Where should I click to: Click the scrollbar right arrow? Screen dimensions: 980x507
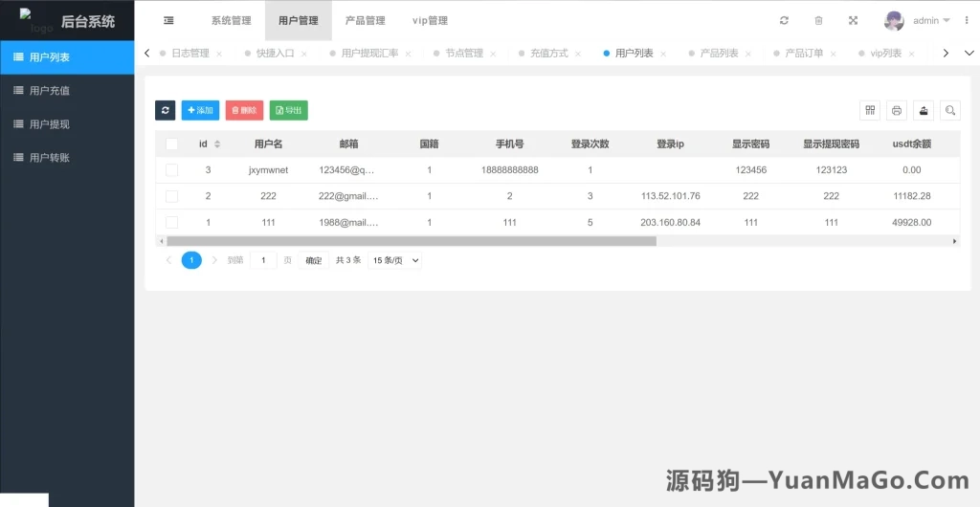[x=954, y=241]
